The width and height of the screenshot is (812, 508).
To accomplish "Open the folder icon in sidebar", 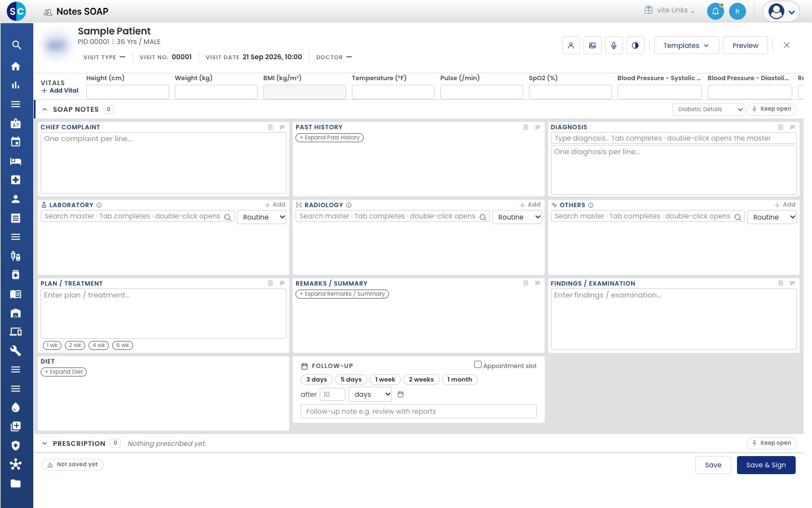I will click(x=16, y=483).
